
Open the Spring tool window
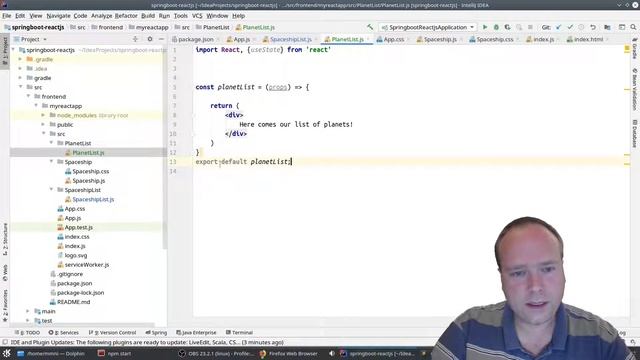(x=156, y=333)
